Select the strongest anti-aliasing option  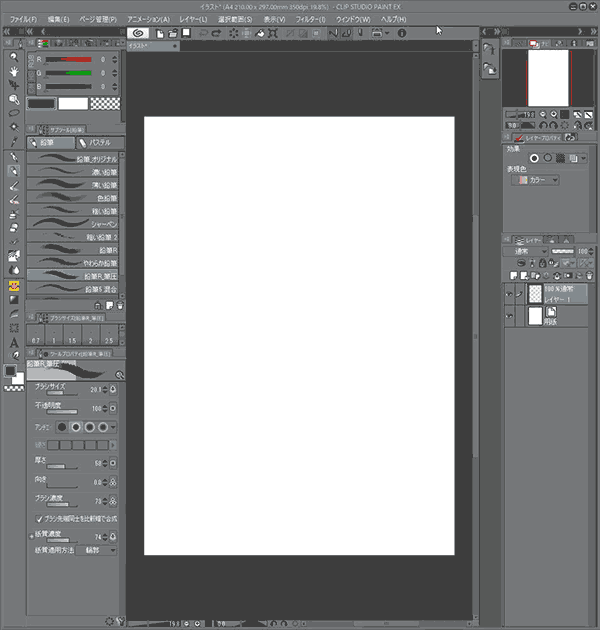coord(103,427)
